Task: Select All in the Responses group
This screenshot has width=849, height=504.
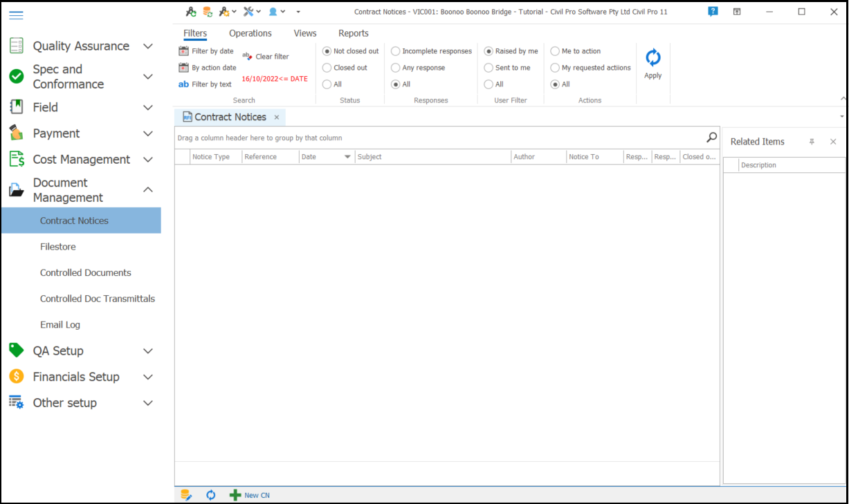Action: [x=401, y=84]
